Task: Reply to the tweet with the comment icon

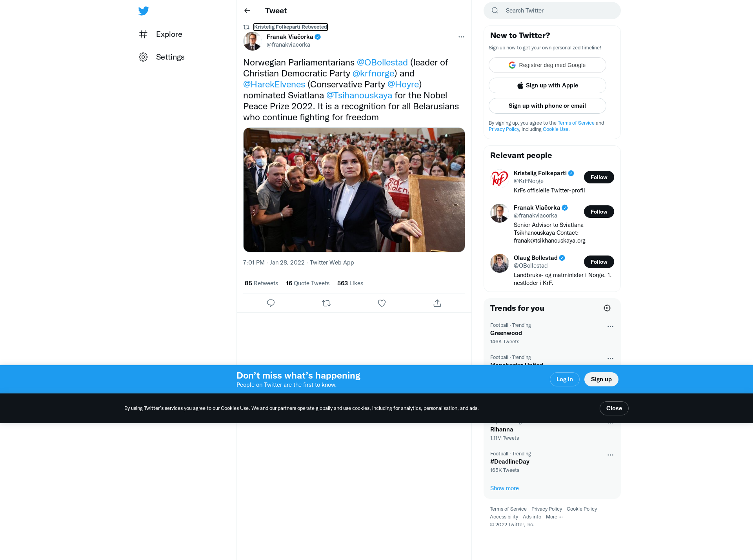Action: (x=271, y=303)
